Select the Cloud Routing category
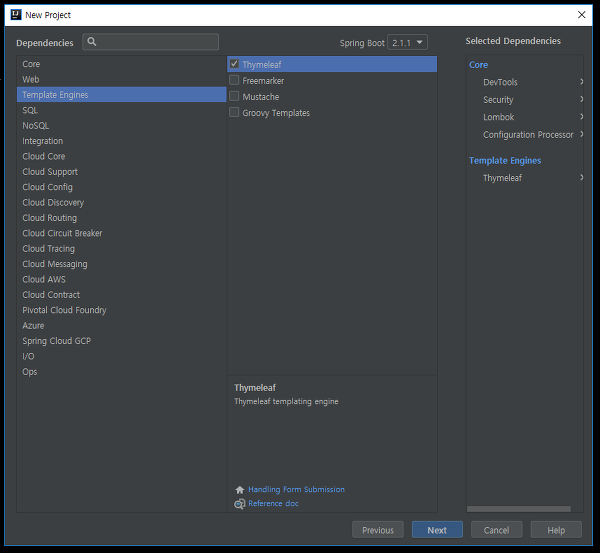Screen dimensions: 600x553 pos(122,218)
